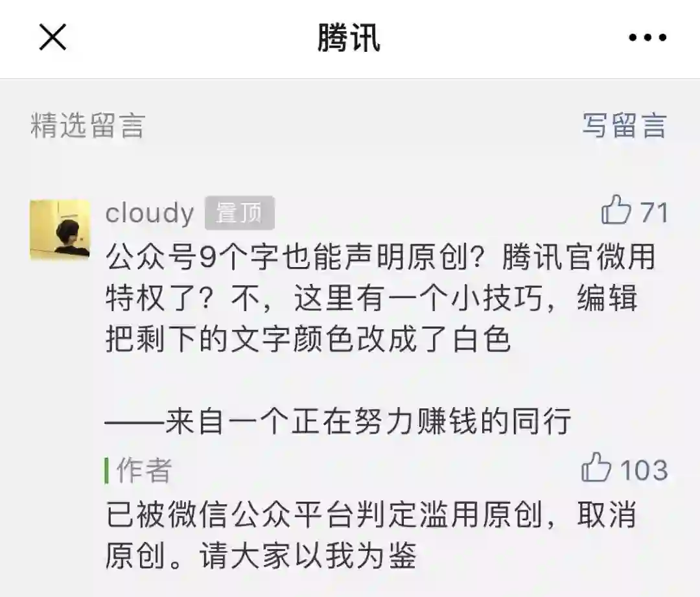
Task: Select the comment text starting with 公众号9个字
Action: pos(380,298)
